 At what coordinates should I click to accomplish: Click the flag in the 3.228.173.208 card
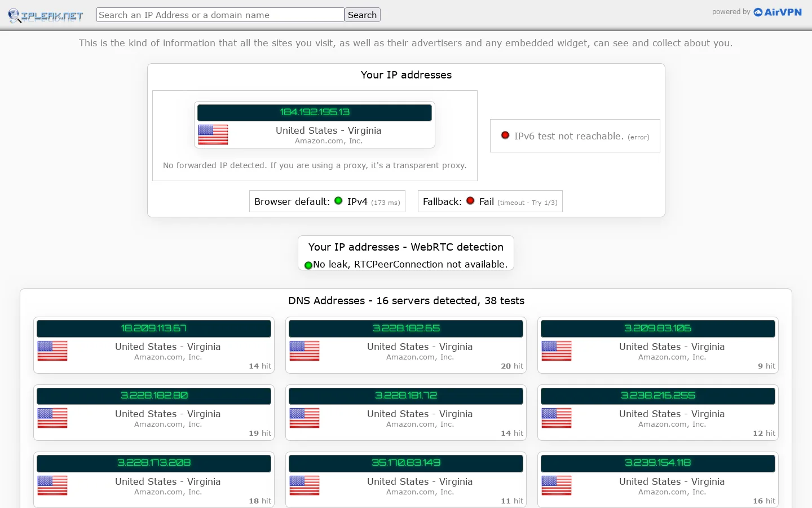pyautogui.click(x=52, y=485)
